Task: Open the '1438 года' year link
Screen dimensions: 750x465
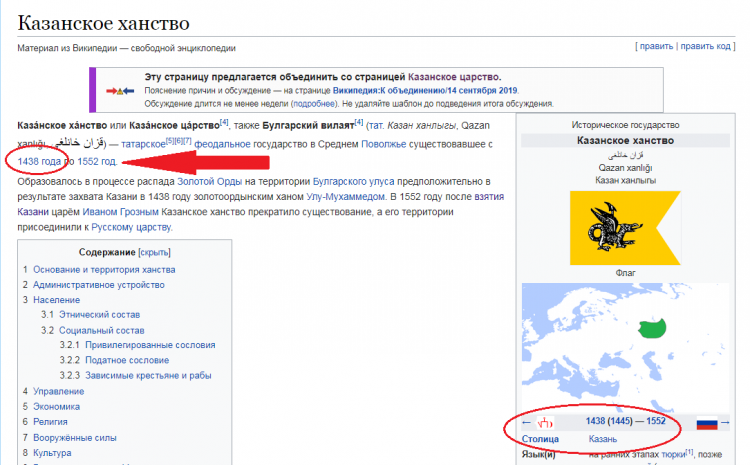Action: click(39, 161)
